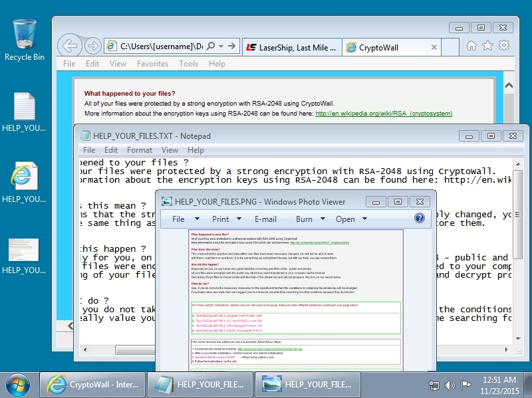Click the Internet Explorer address bar
The height and width of the screenshot is (398, 532).
click(x=160, y=47)
